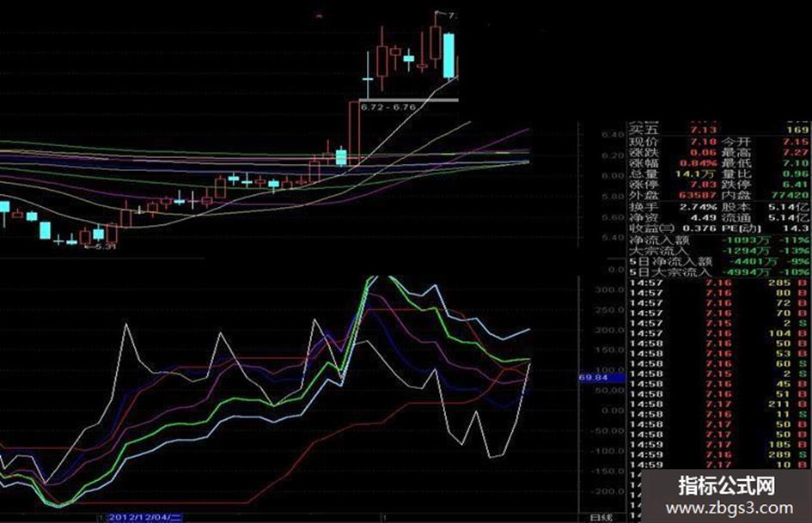
Task: Select the 14:57 trade with volume 80
Action: [x=719, y=293]
